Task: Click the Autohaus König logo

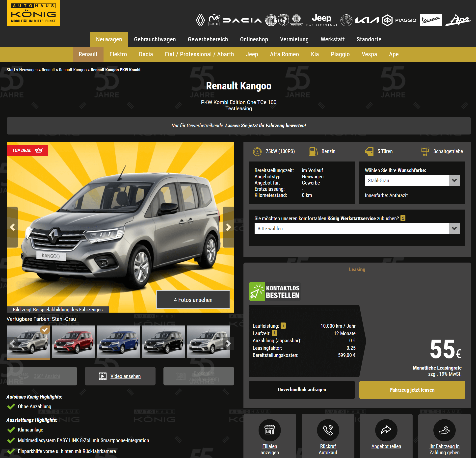Action: pos(33,13)
